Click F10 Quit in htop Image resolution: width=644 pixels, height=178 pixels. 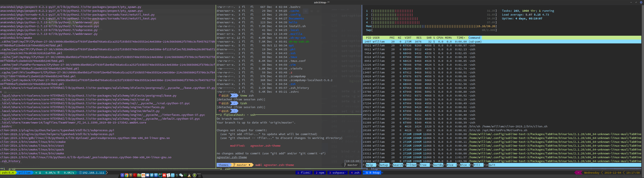(x=489, y=165)
